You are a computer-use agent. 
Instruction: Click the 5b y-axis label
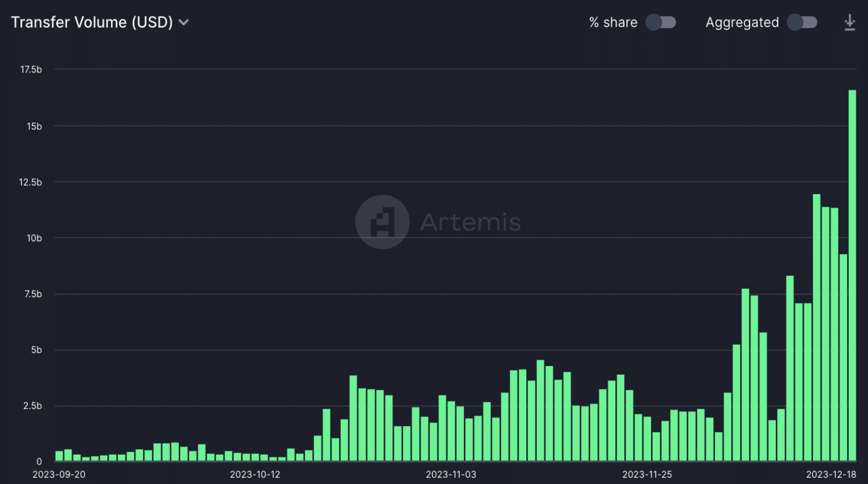coord(36,350)
